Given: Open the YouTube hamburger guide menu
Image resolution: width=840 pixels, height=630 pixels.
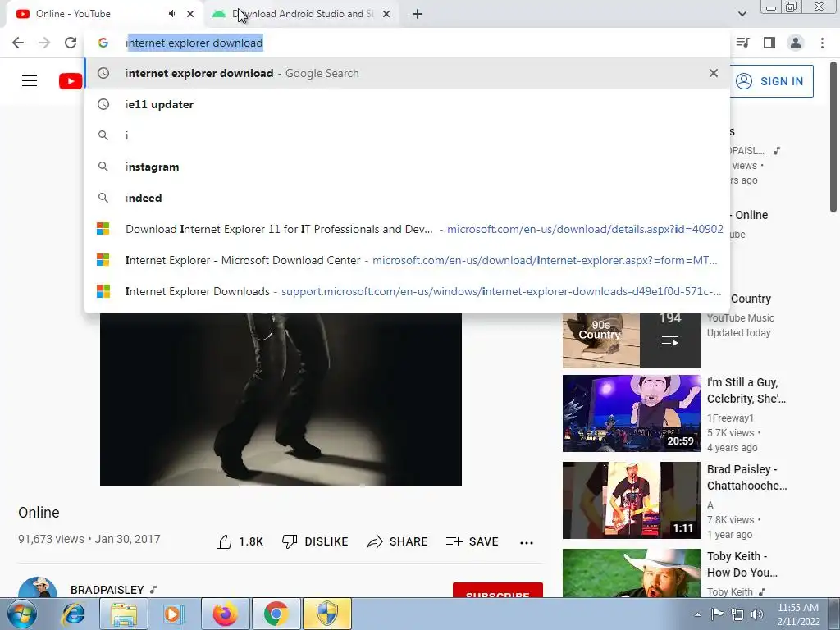Looking at the screenshot, I should (x=30, y=81).
